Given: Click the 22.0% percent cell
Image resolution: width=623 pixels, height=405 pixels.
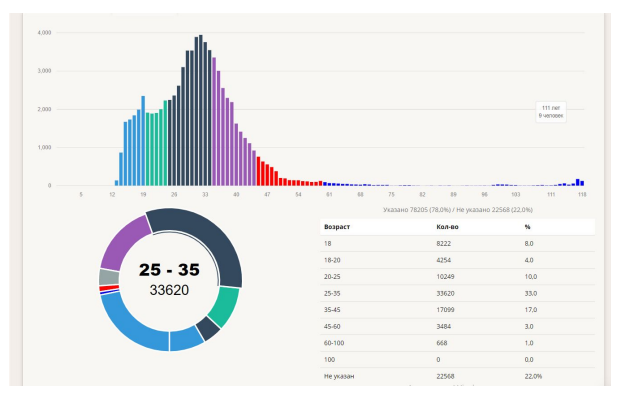Looking at the screenshot, I should 533,376.
